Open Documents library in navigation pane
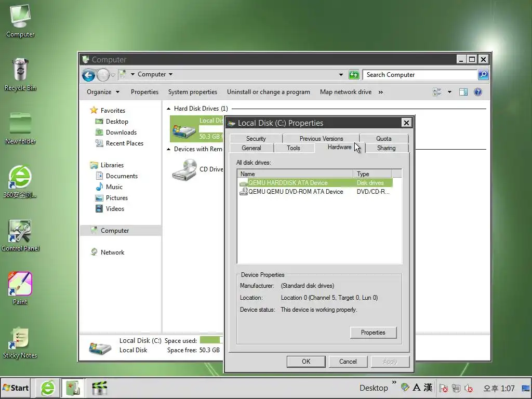Viewport: 532px width, 399px height. pyautogui.click(x=117, y=176)
